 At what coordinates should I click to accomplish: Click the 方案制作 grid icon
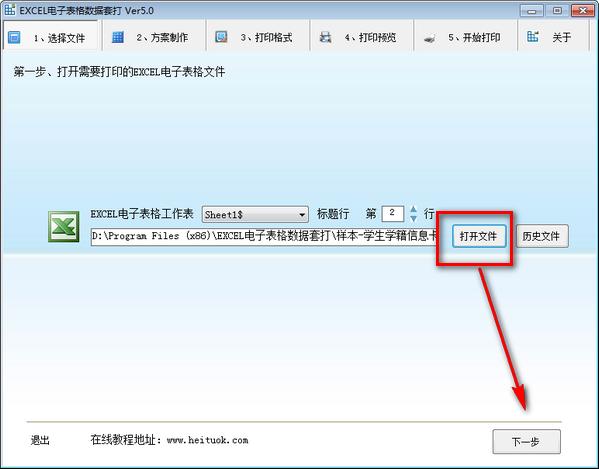click(118, 37)
